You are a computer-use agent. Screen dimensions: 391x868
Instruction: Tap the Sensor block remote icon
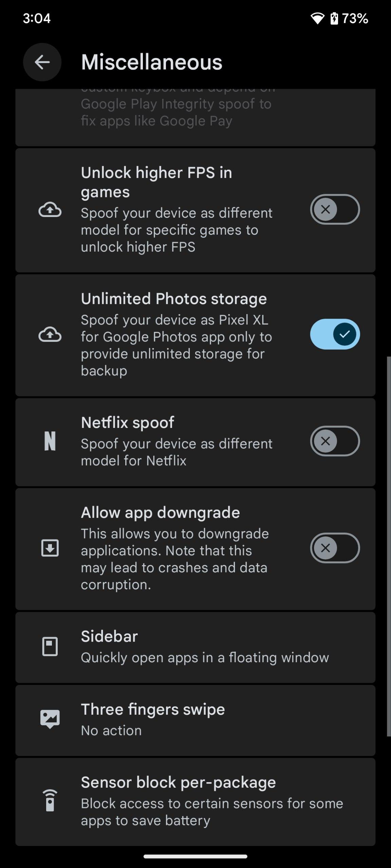coord(50,801)
